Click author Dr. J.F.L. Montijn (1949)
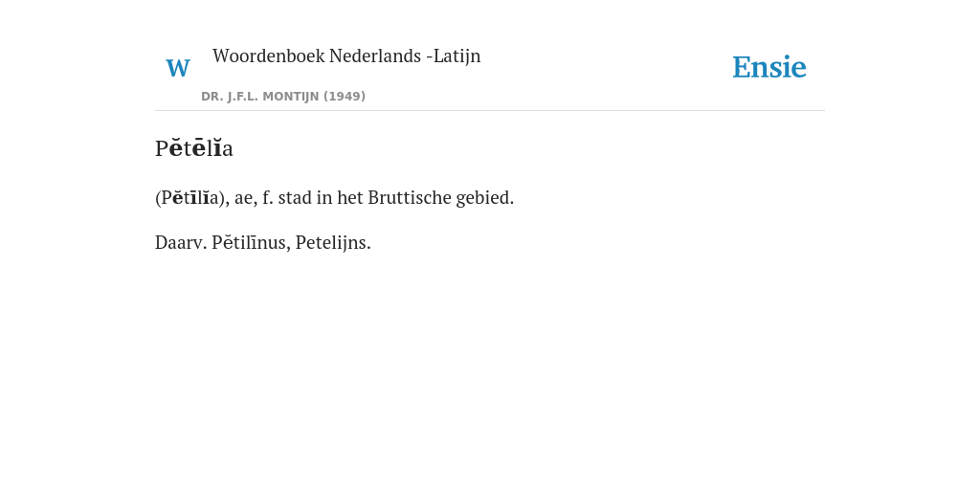This screenshot has width=980, height=490. [283, 97]
